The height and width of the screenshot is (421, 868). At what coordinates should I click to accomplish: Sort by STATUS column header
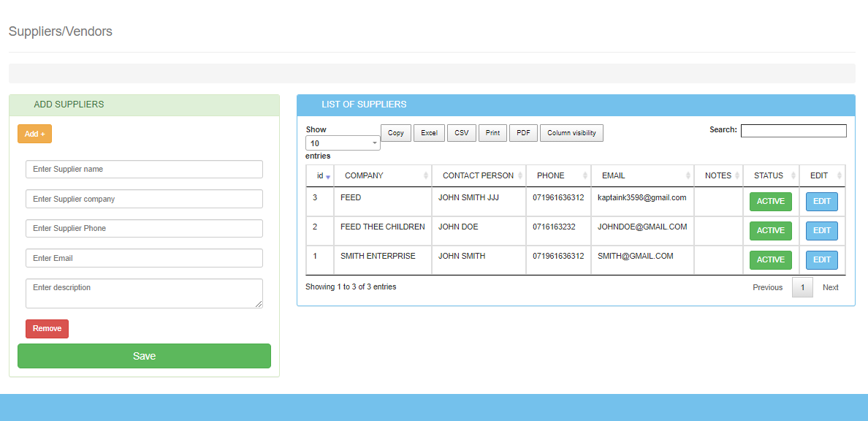[x=768, y=175]
